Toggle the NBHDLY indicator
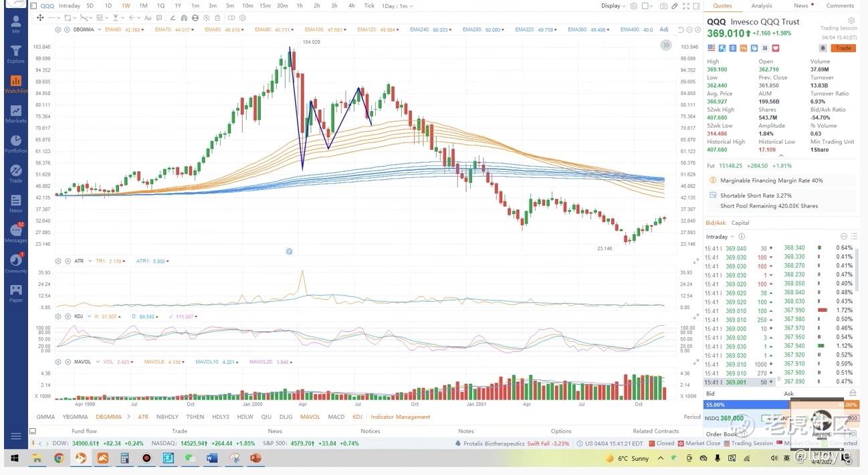The height and width of the screenshot is (475, 868). (168, 417)
